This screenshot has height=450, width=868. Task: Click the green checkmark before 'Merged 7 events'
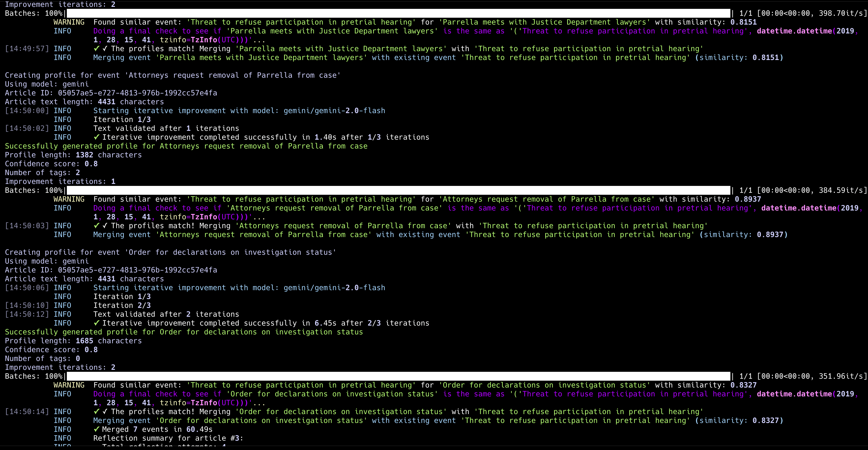(x=96, y=429)
